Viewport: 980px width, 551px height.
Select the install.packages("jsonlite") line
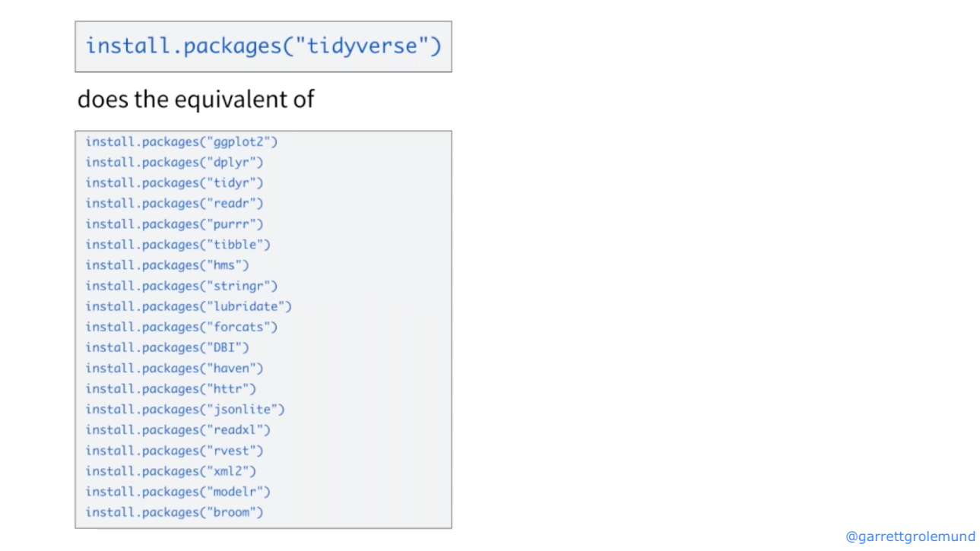pyautogui.click(x=185, y=410)
